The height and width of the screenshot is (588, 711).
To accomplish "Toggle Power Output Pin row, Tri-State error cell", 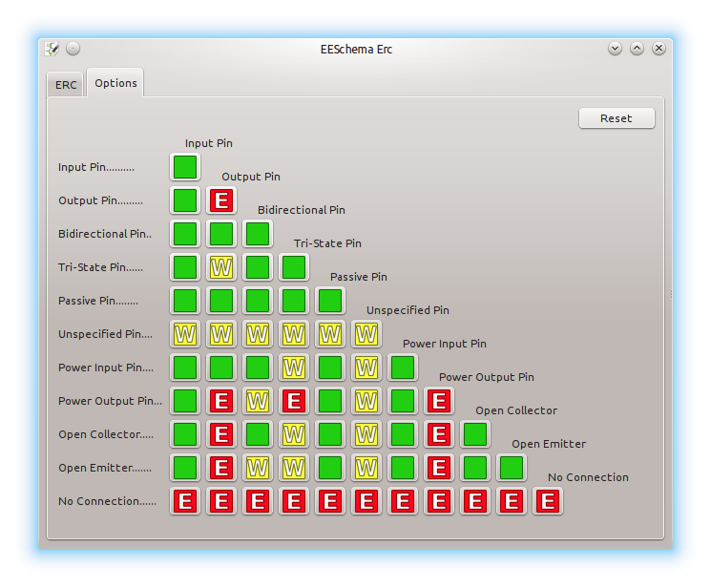I will [294, 401].
